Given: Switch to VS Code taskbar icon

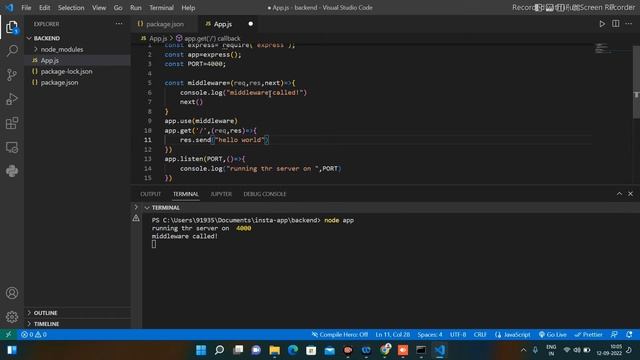Looking at the screenshot, I should click(x=440, y=350).
